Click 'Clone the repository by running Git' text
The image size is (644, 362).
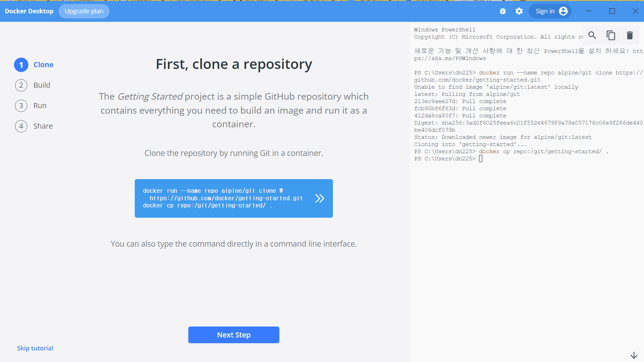click(x=234, y=153)
